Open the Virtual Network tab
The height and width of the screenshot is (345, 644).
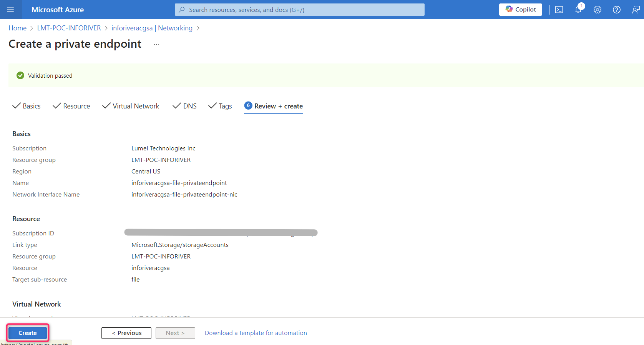(131, 106)
